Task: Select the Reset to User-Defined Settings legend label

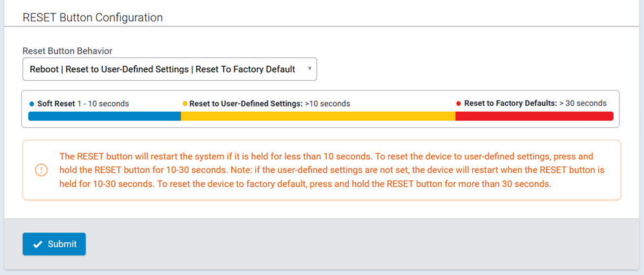Action: click(x=245, y=103)
